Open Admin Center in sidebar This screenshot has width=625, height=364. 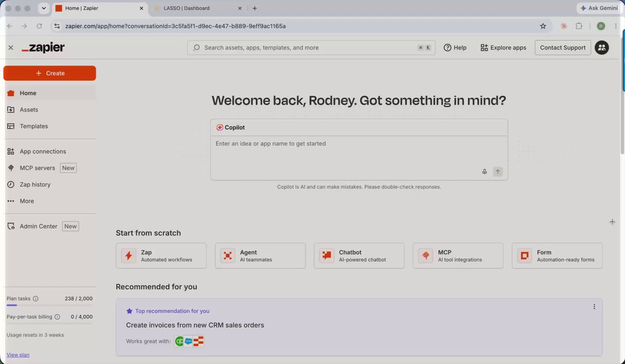click(50, 226)
